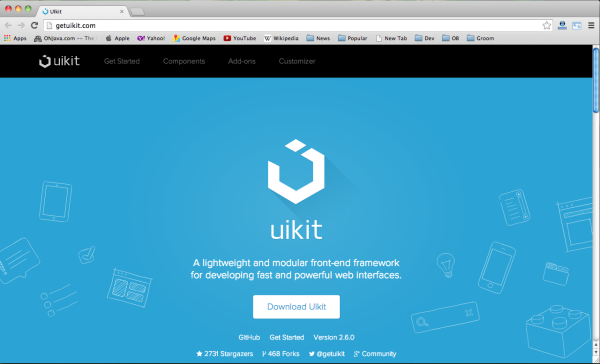Open a new tab with the new-tab button
Image resolution: width=600 pixels, height=364 pixels.
click(137, 12)
